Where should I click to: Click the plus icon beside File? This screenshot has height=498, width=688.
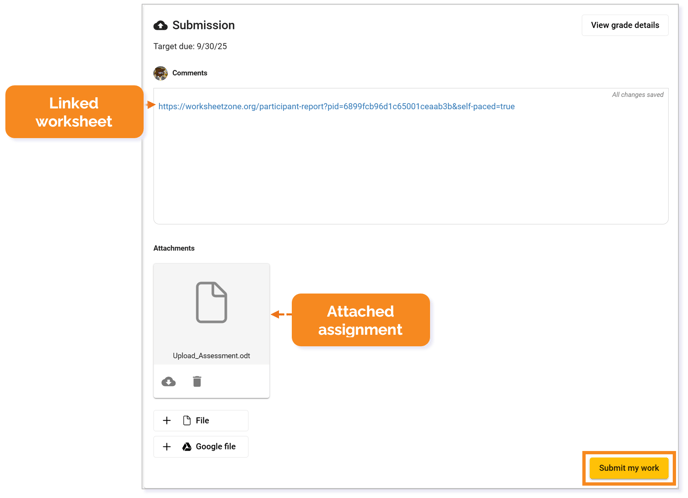(x=167, y=421)
